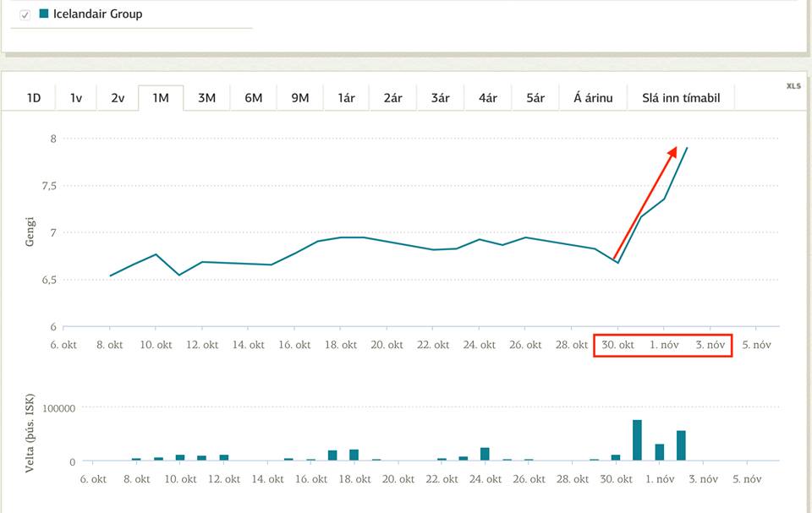Choose the 6M time range tab
The width and height of the screenshot is (812, 513).
point(254,98)
